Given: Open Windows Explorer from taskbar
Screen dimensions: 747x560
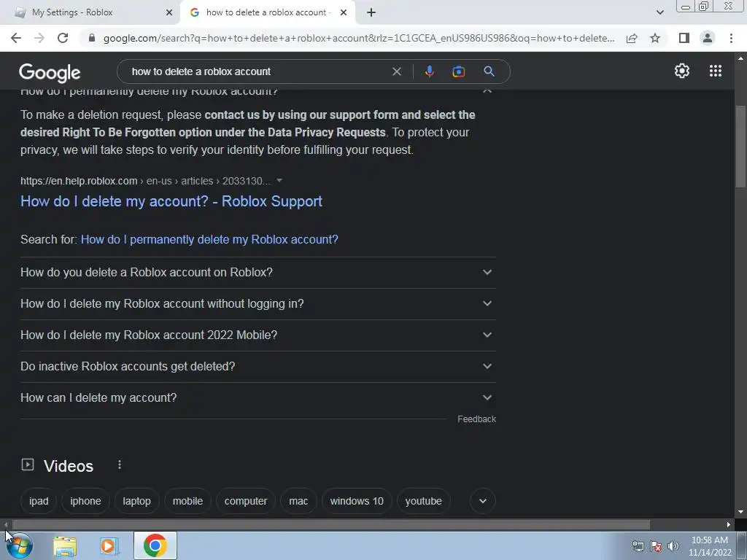Looking at the screenshot, I should point(65,545).
